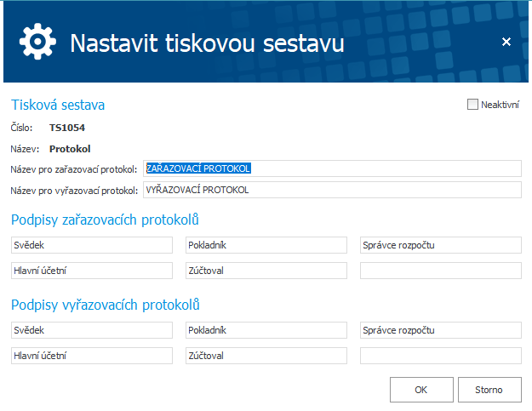
Task: Click the Podpisy vyřazovacích protokolů heading
Action: 106,305
